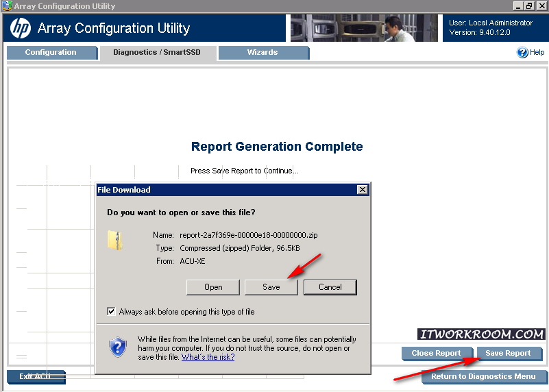The image size is (549, 392).
Task: Uncheck Always ask before opening this file type
Action: click(x=111, y=312)
